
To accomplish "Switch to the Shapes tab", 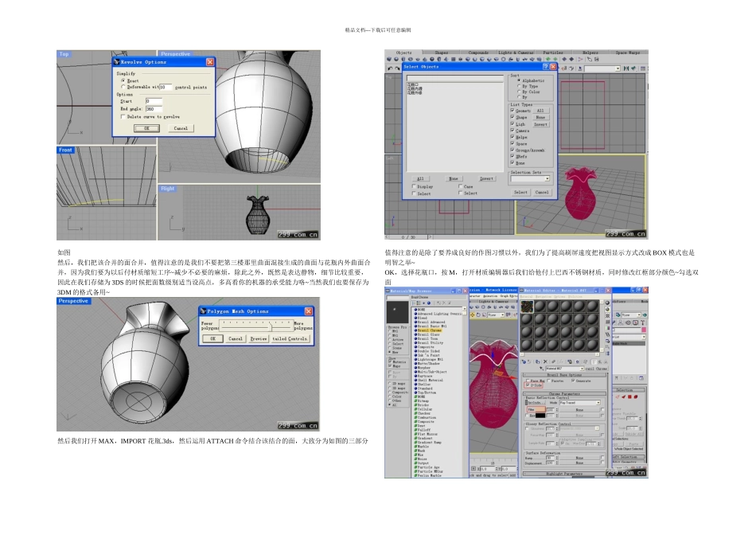I will (441, 53).
